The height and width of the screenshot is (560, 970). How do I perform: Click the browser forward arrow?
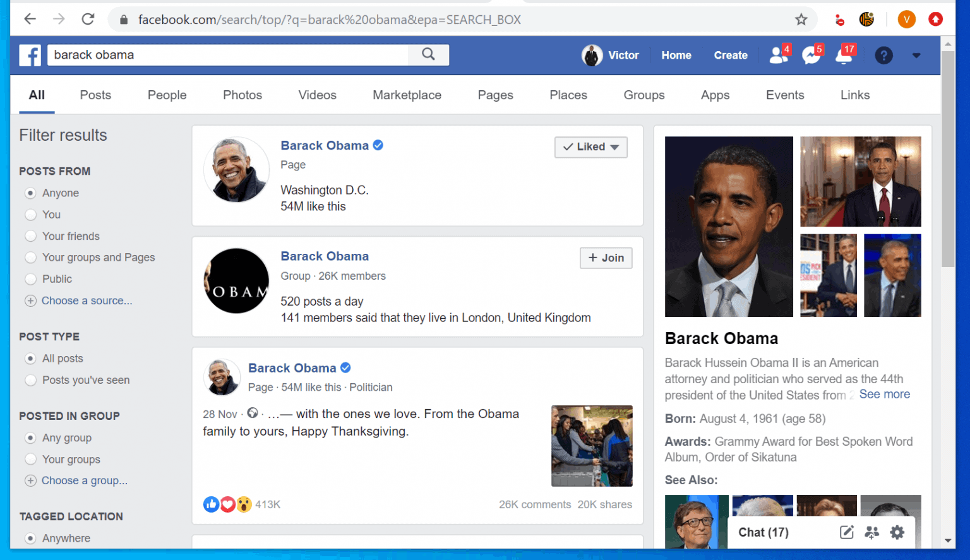click(x=59, y=19)
